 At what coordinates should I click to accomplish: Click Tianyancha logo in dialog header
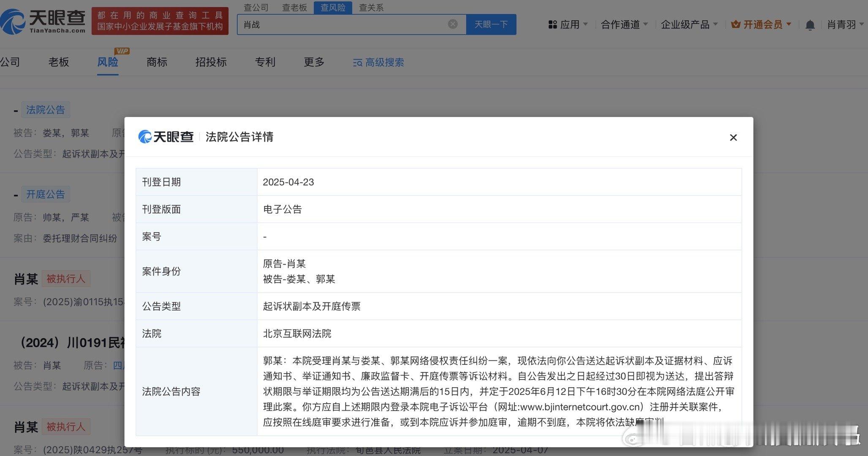point(166,137)
